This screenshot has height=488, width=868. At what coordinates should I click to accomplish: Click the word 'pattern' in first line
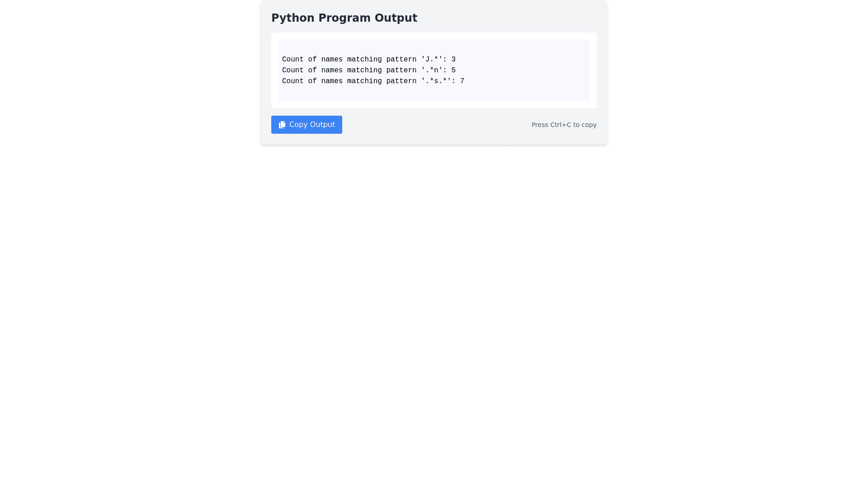tap(401, 59)
